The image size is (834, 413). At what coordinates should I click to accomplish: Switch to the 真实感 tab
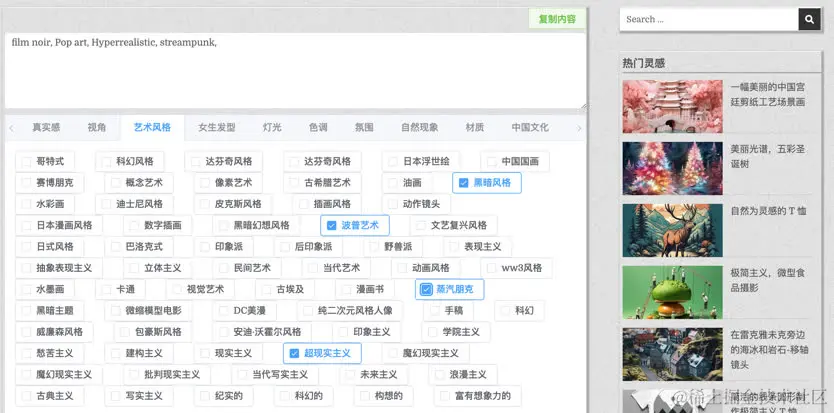pyautogui.click(x=46, y=128)
